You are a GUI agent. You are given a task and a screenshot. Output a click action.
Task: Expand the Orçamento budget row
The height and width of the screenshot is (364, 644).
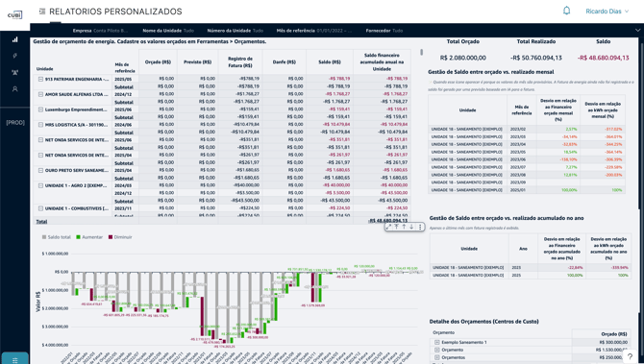[437, 350]
